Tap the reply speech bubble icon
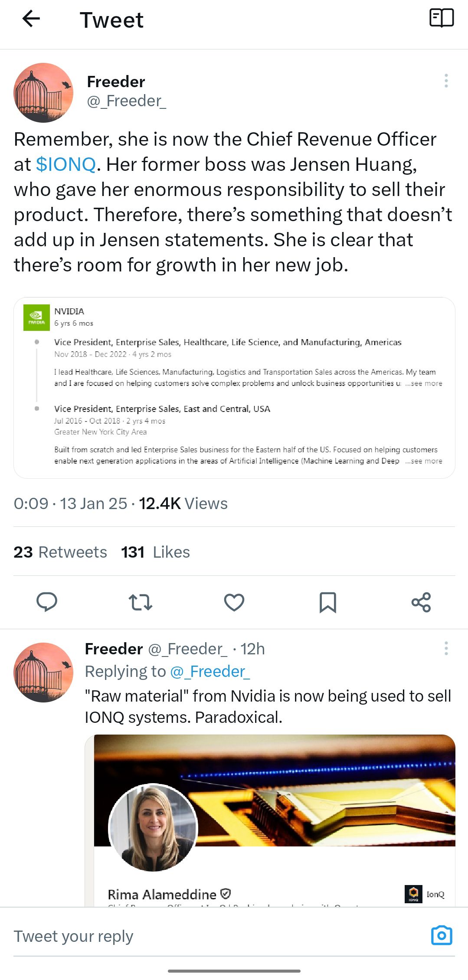This screenshot has width=468, height=980. coord(47,602)
